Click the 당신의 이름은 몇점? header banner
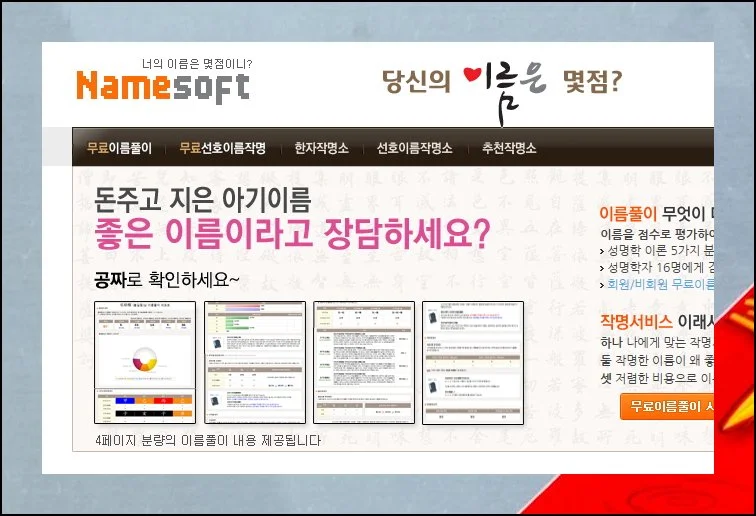Screen dimensions: 756x516 (501, 82)
